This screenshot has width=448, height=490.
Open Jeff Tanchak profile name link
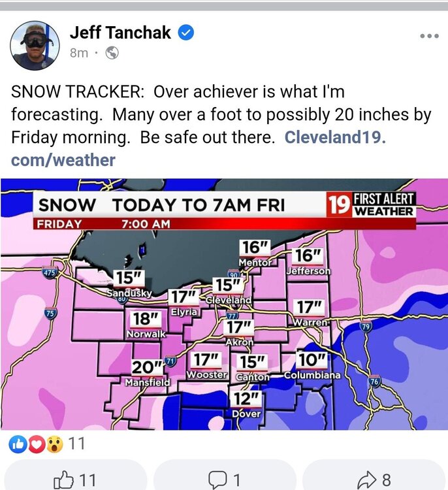[120, 33]
